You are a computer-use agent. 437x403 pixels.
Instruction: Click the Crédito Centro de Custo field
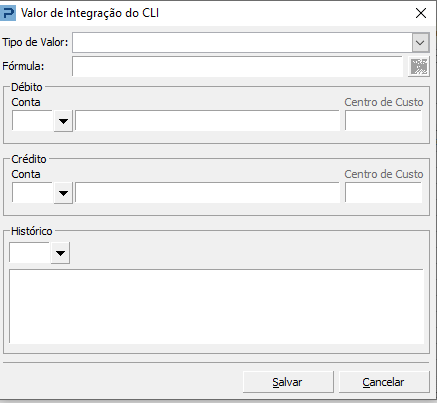pyautogui.click(x=383, y=193)
